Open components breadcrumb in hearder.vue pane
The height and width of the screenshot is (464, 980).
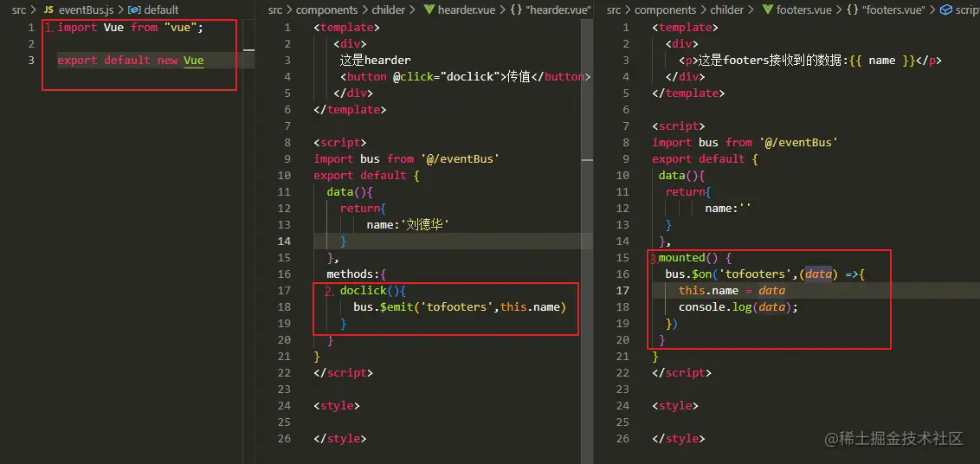[328, 10]
